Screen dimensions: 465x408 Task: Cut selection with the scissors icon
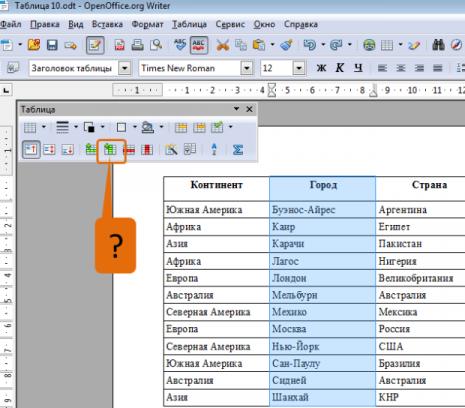click(x=223, y=45)
